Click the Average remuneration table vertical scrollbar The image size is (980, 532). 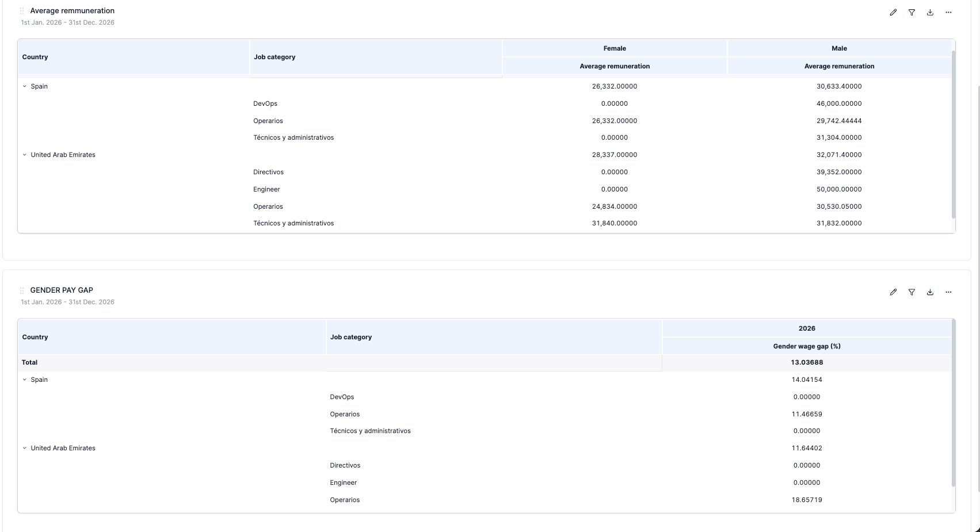953,132
